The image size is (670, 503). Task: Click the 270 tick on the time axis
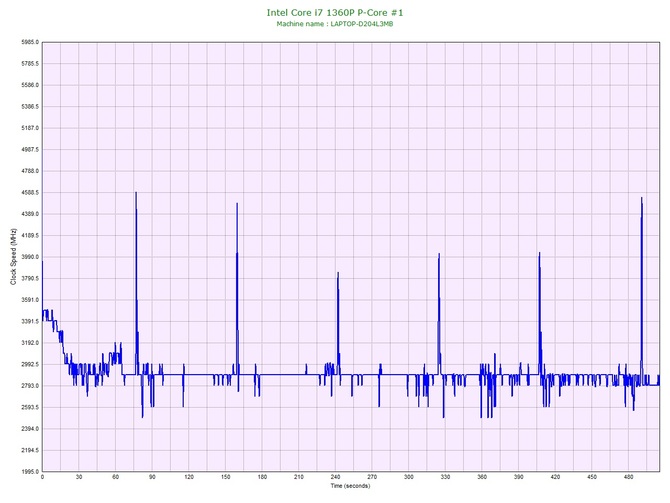[x=372, y=477]
